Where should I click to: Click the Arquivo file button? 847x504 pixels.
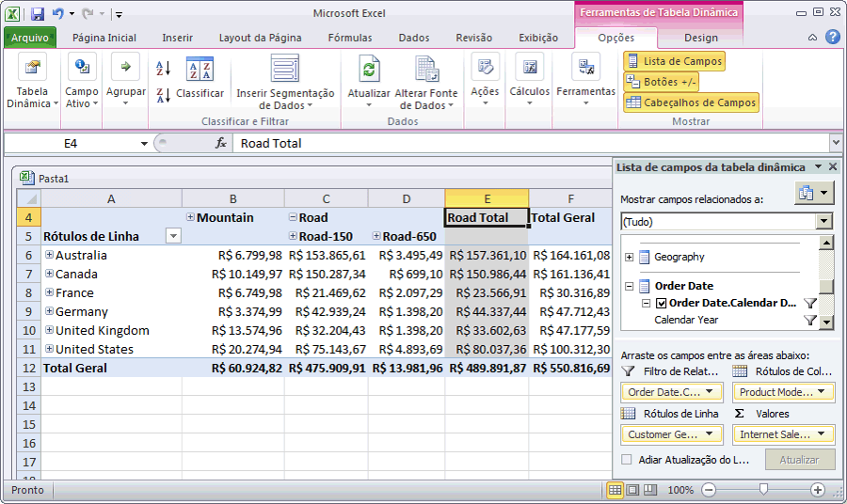coord(30,38)
